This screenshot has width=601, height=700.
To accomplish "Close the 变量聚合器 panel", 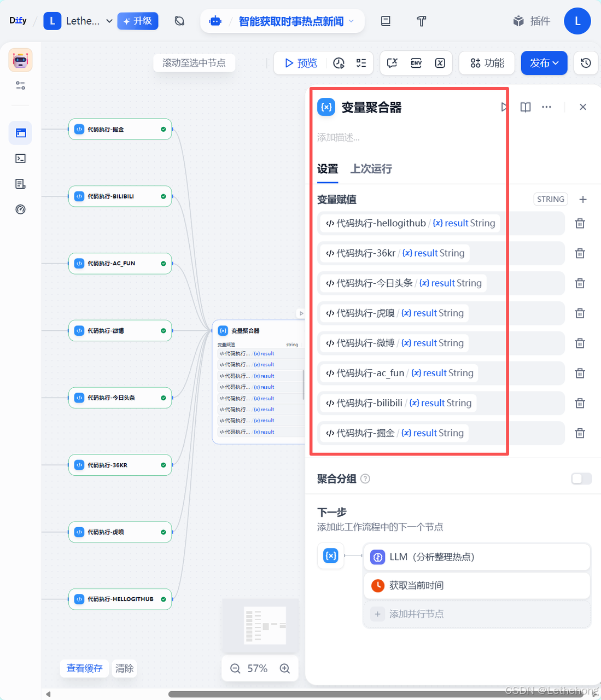I will coord(583,107).
